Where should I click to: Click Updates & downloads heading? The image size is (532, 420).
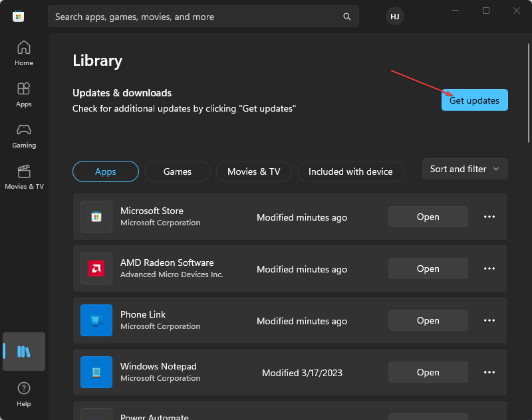(x=122, y=93)
